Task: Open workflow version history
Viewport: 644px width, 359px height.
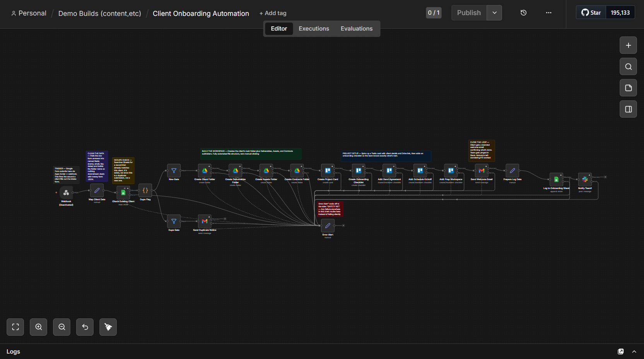Action: tap(523, 13)
